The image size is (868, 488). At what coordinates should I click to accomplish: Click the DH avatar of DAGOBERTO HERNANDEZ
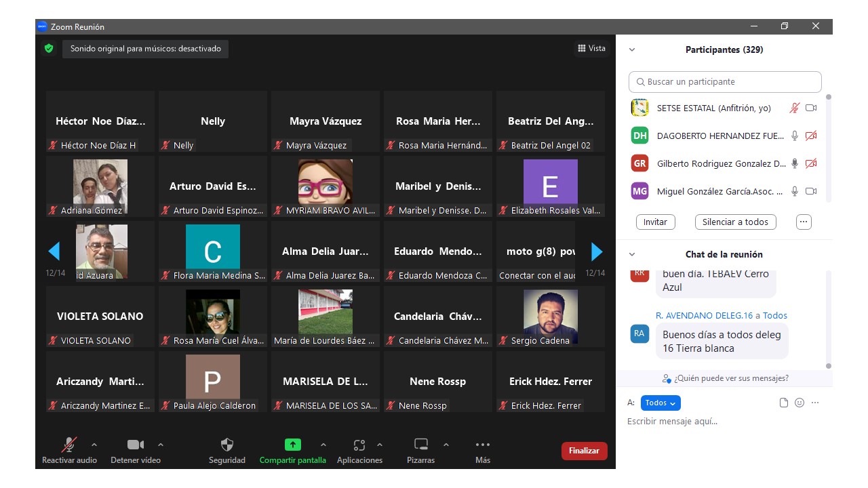click(x=639, y=136)
